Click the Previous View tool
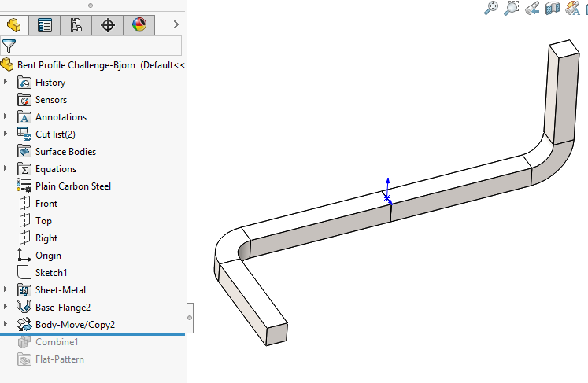588x383 pixels. click(532, 8)
